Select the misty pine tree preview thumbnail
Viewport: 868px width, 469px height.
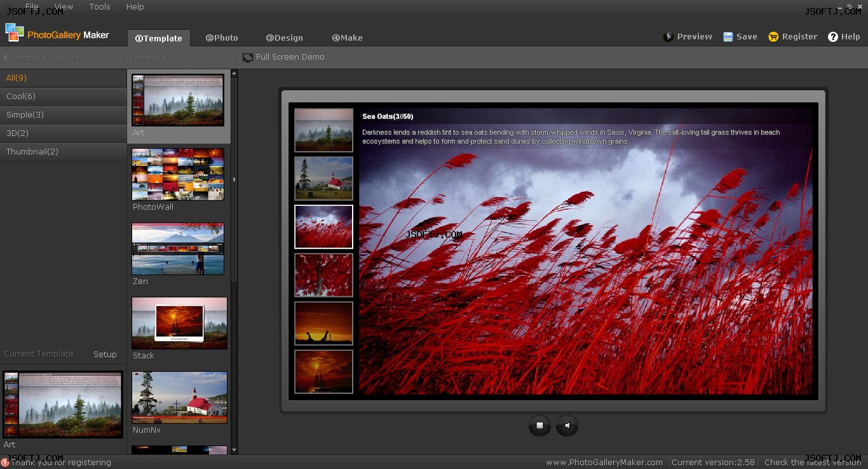323,130
